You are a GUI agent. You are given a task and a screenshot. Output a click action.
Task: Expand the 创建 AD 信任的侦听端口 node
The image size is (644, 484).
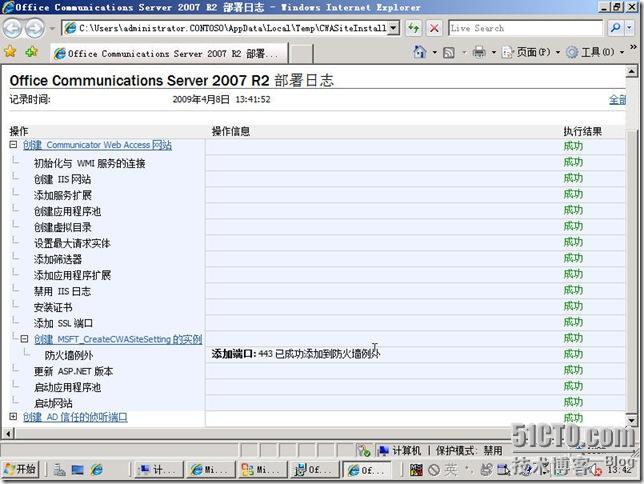13,417
